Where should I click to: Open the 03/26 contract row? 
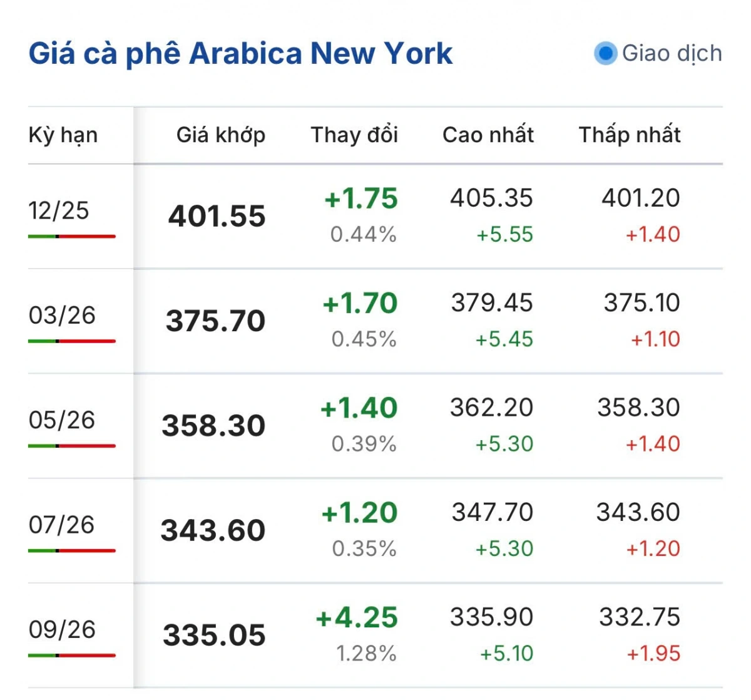pos(62,316)
